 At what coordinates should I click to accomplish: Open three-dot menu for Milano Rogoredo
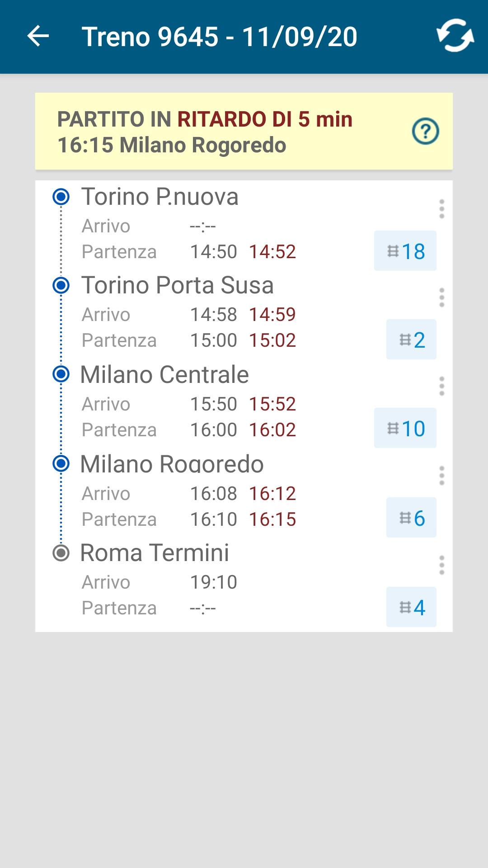441,476
